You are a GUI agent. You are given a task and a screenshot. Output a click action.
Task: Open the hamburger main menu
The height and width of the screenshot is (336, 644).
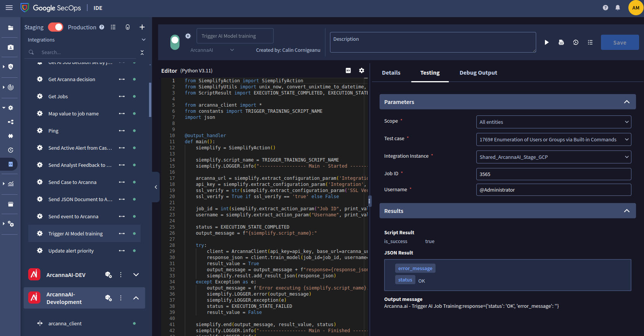[x=9, y=8]
